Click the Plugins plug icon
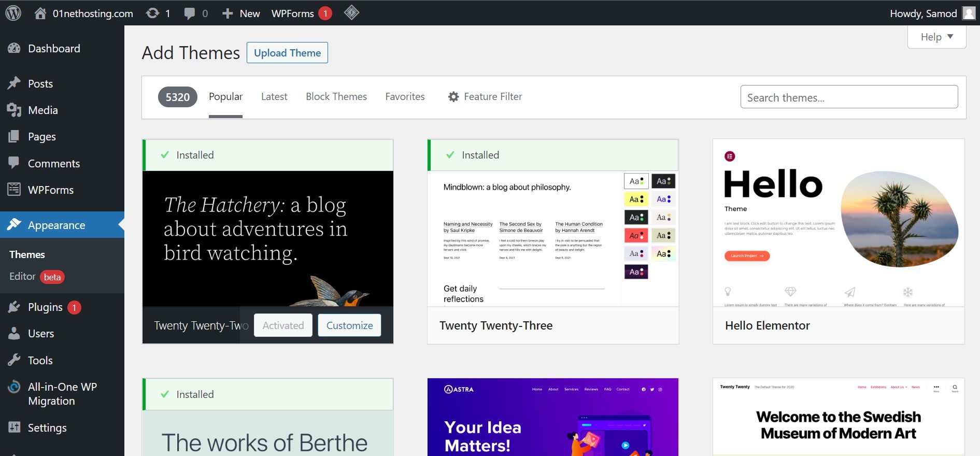The image size is (980, 456). click(x=15, y=307)
